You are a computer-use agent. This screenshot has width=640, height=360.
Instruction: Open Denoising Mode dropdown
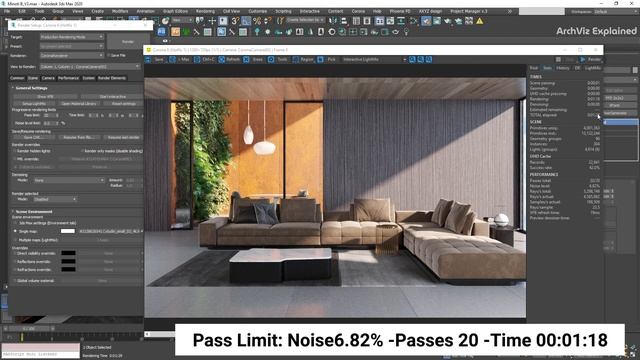[69, 180]
